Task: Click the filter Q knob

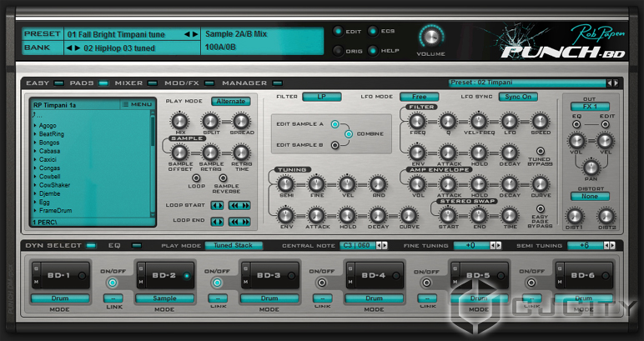Action: (448, 121)
